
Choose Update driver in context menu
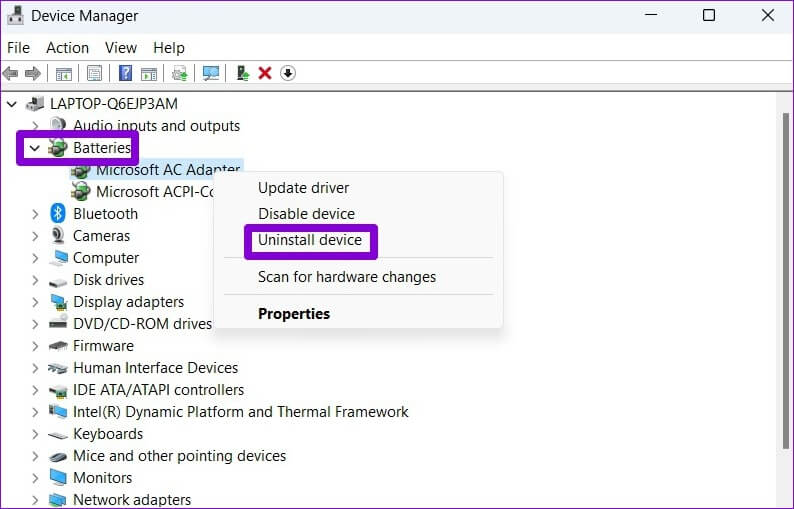coord(303,188)
